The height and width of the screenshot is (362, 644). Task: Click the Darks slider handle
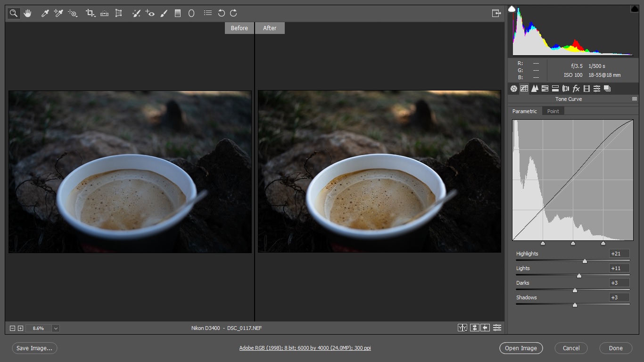click(575, 290)
